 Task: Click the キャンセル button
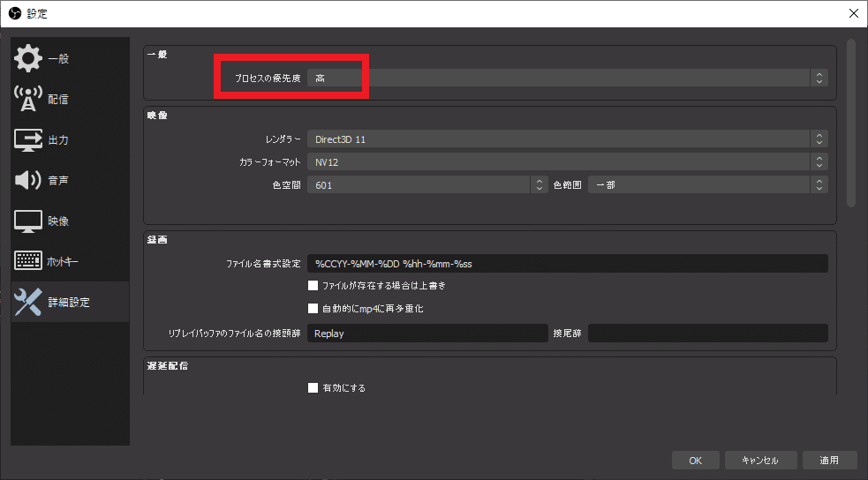[x=760, y=460]
